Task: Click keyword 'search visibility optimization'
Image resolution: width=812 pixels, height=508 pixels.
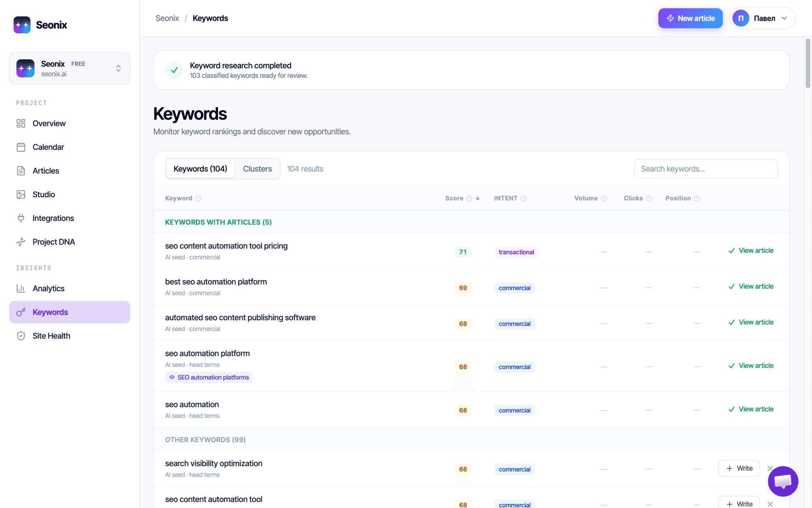Action: [214, 463]
